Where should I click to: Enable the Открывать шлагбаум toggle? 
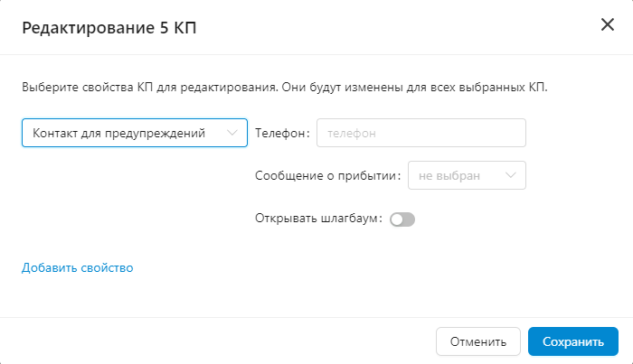tap(402, 219)
